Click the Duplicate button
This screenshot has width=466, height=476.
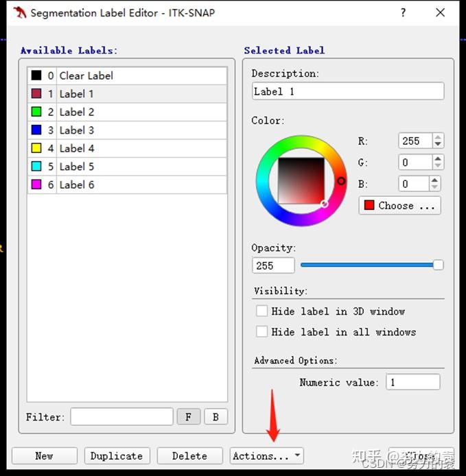point(117,456)
